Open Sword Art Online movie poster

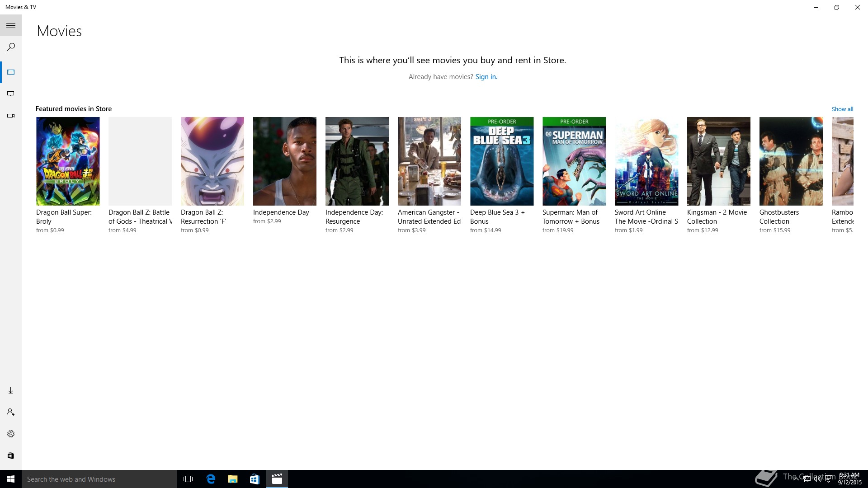point(646,161)
